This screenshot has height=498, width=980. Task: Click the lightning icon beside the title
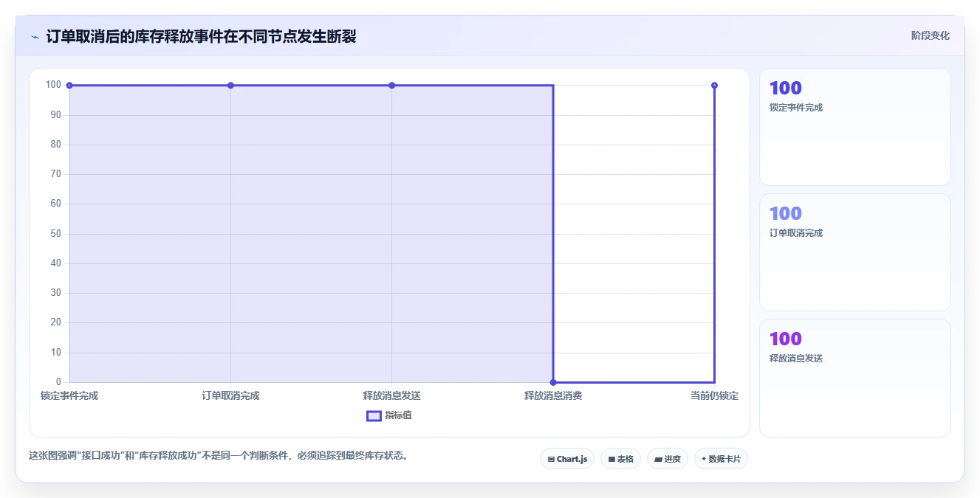tap(35, 37)
